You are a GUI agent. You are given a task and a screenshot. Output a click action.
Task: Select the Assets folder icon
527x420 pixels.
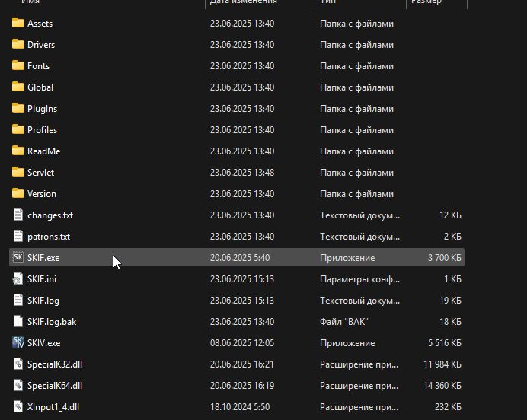click(18, 23)
